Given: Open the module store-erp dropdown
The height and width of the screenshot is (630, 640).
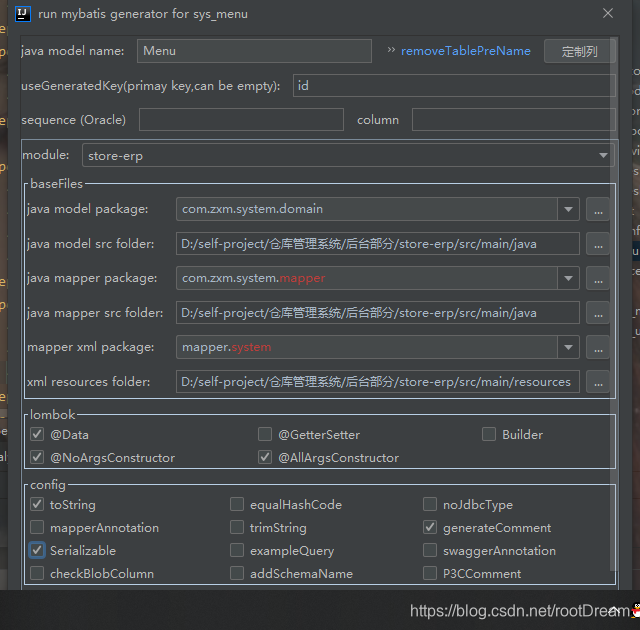Looking at the screenshot, I should (x=348, y=155).
